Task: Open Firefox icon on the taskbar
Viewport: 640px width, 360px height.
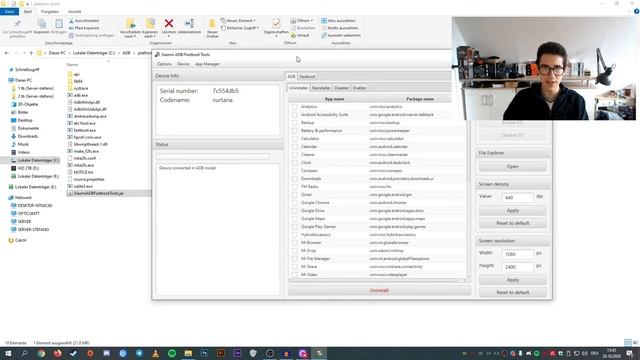Action: [58, 353]
